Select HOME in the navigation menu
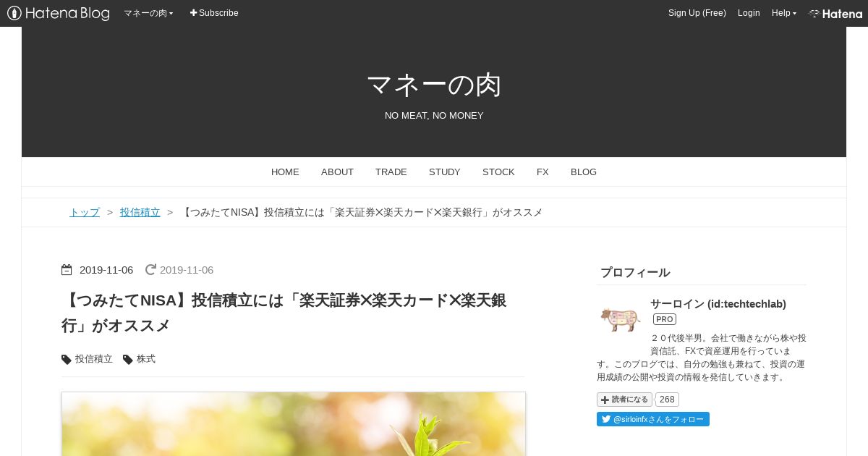Screen dimensions: 868x456 (x=285, y=172)
